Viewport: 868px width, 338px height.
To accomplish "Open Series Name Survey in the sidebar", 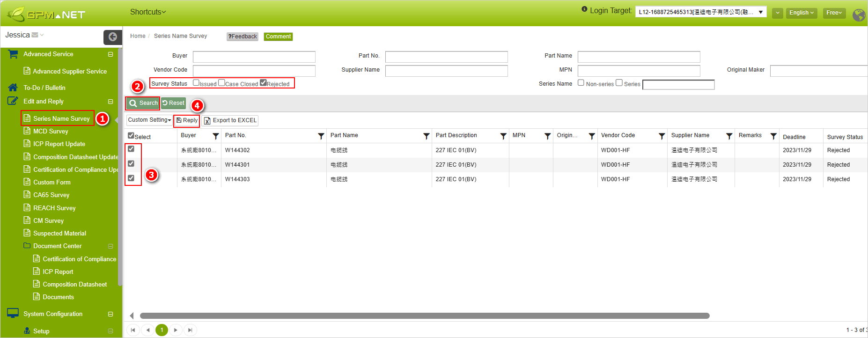I will (61, 118).
